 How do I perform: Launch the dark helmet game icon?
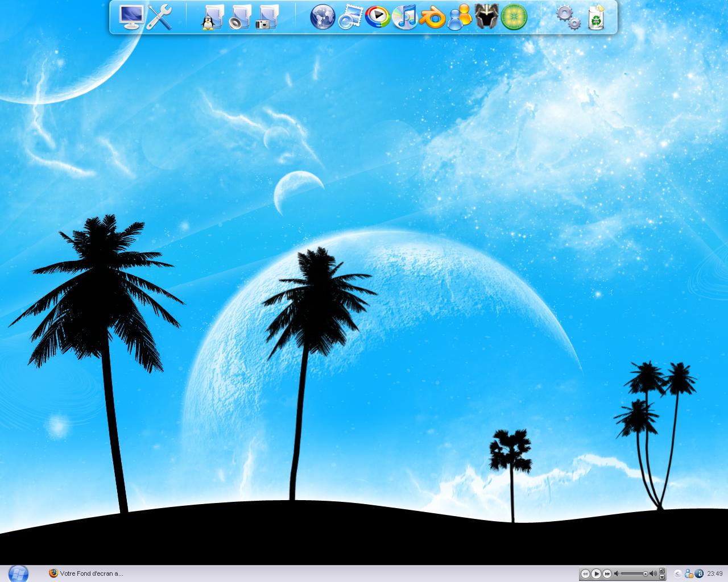[486, 17]
